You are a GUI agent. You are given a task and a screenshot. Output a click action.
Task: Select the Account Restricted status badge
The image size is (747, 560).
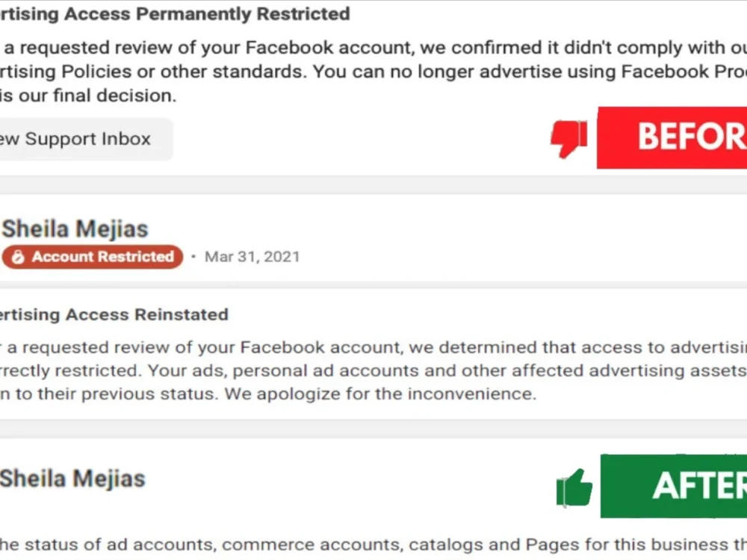click(x=93, y=257)
